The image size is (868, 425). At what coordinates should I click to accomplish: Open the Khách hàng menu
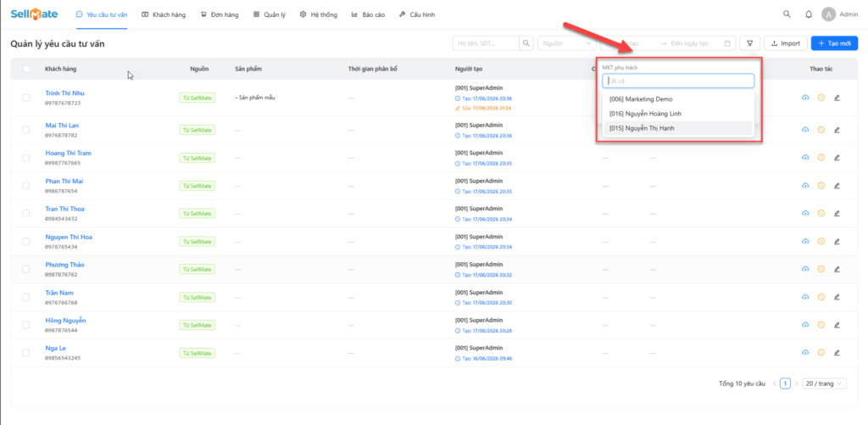pyautogui.click(x=164, y=15)
